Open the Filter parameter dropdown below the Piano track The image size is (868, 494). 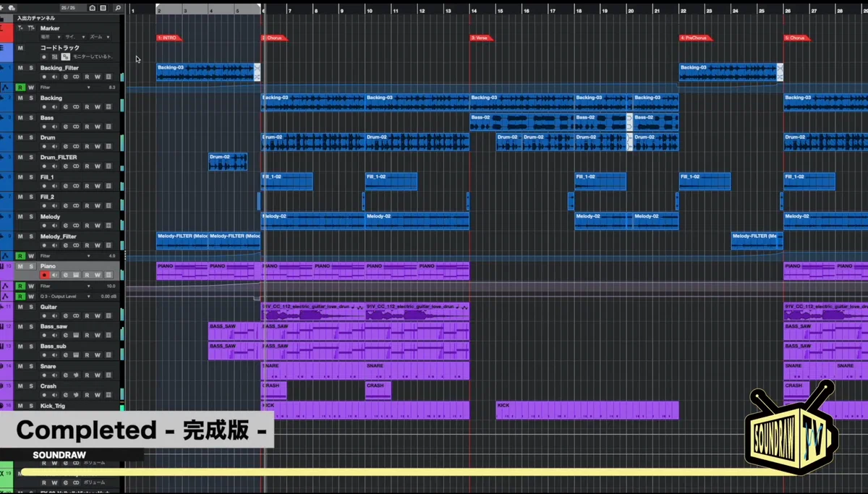(x=90, y=286)
